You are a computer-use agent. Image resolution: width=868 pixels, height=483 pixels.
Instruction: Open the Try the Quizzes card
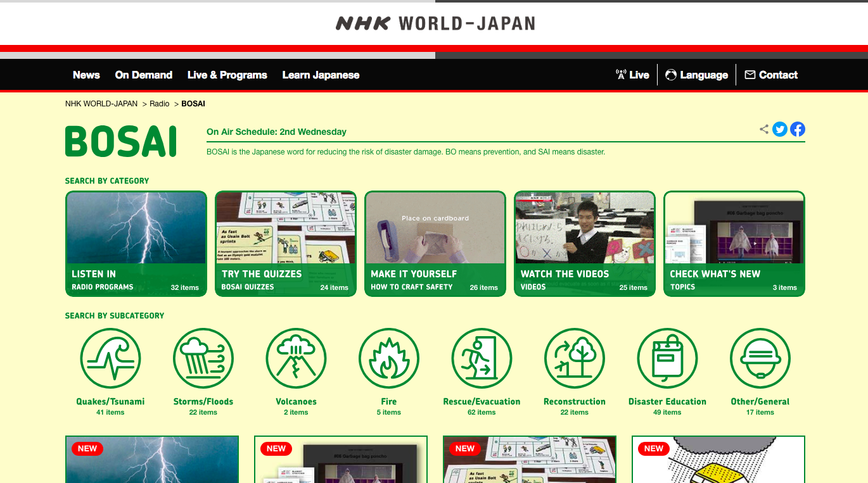[x=286, y=244]
